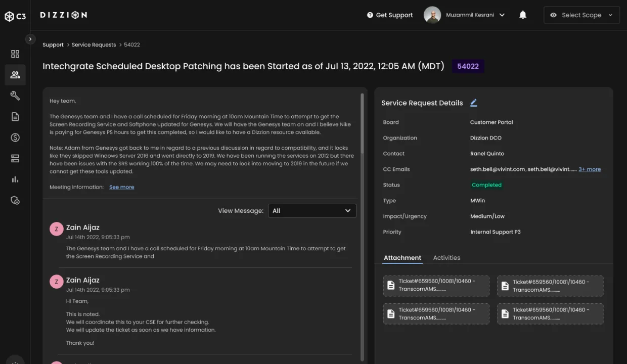Image resolution: width=627 pixels, height=364 pixels.
Task: Open the dollar billing icon in sidebar
Action: pyautogui.click(x=15, y=138)
